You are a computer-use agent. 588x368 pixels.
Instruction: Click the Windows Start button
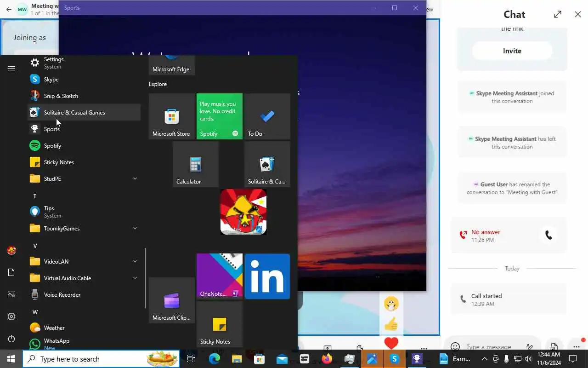pyautogui.click(x=11, y=359)
